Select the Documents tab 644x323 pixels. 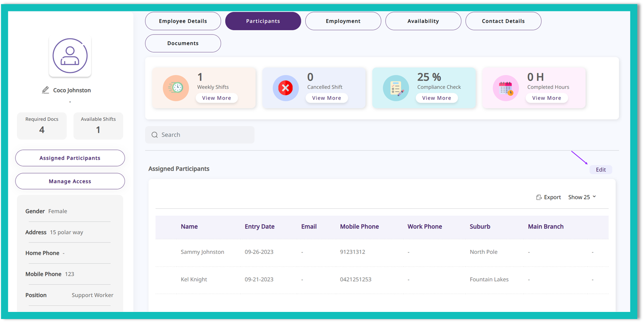pos(183,43)
